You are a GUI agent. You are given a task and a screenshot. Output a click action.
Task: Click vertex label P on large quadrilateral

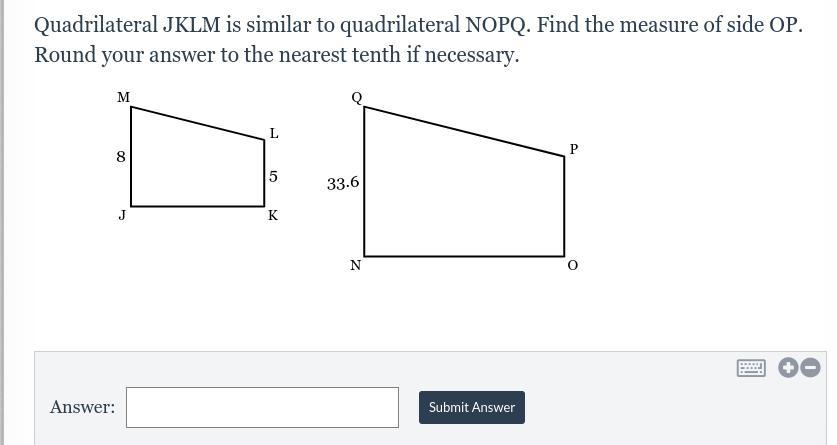(574, 149)
